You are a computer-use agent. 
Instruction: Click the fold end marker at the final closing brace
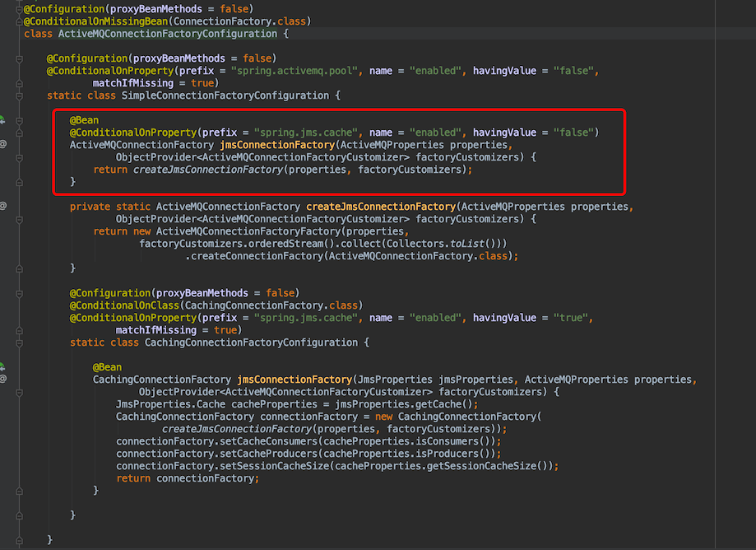18,539
